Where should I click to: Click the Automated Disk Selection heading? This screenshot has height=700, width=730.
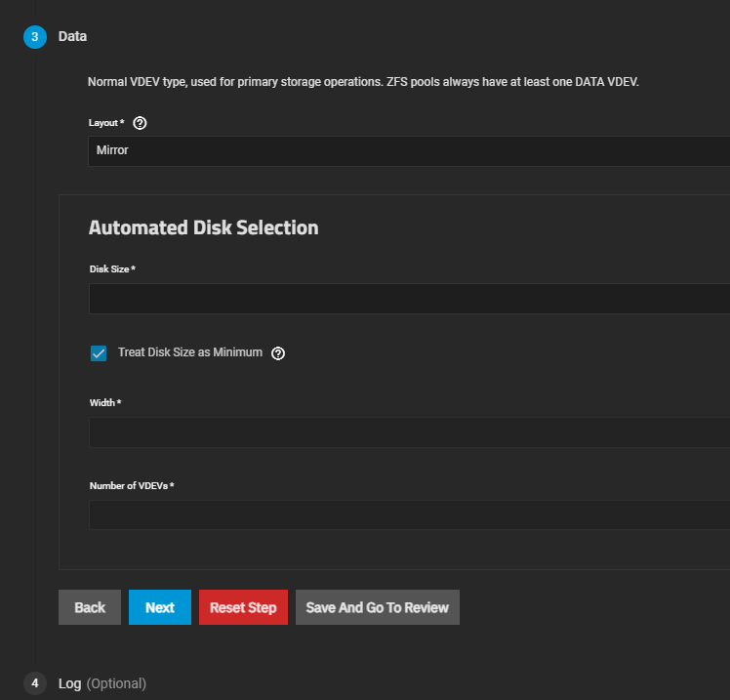(x=203, y=227)
